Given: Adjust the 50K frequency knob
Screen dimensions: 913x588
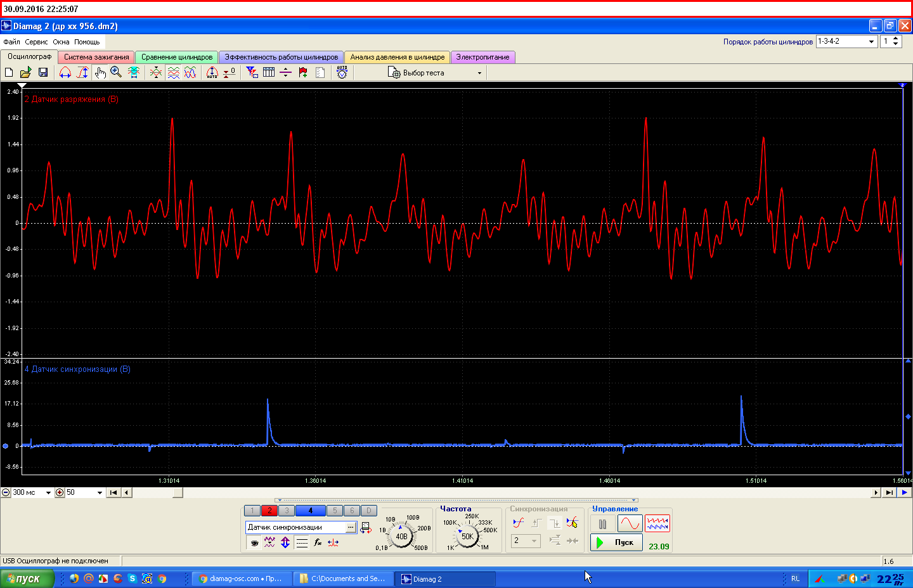Looking at the screenshot, I should click(x=467, y=536).
